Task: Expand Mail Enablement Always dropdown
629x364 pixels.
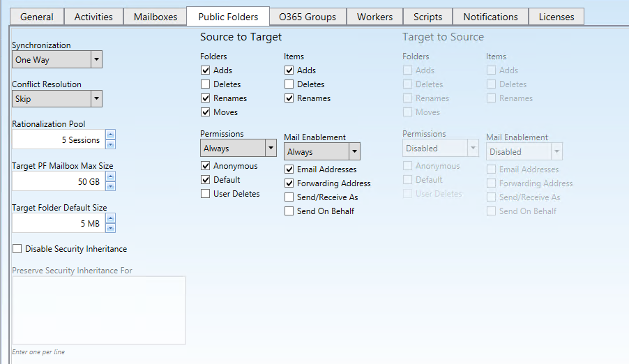Action: [354, 152]
